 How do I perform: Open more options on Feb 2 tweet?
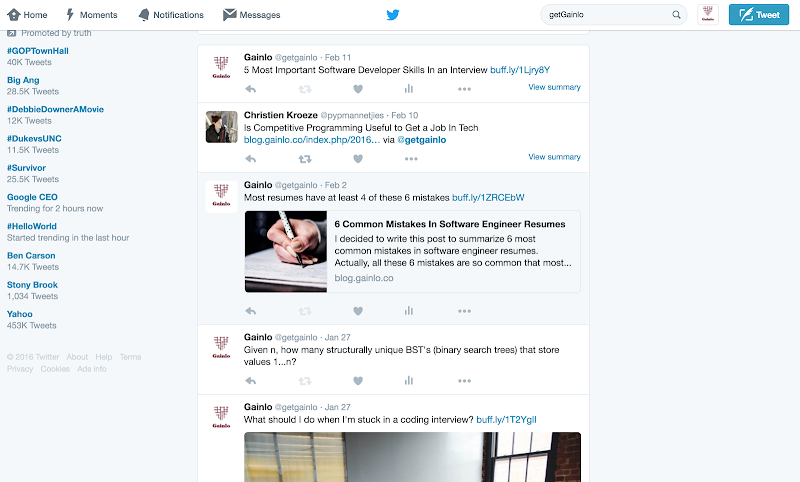464,311
